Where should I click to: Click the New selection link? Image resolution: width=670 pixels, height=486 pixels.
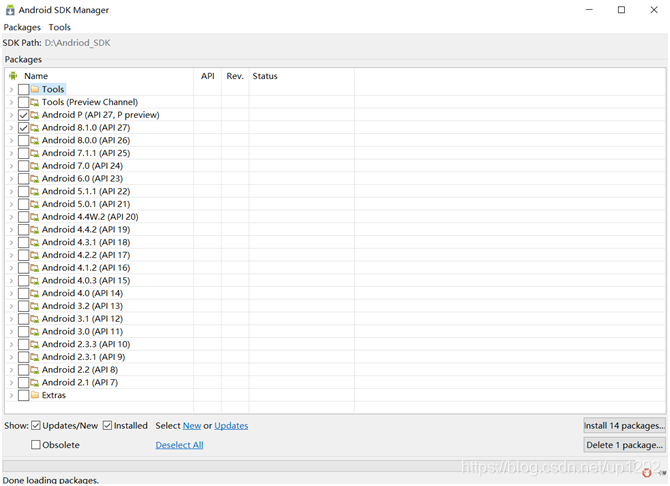[192, 426]
